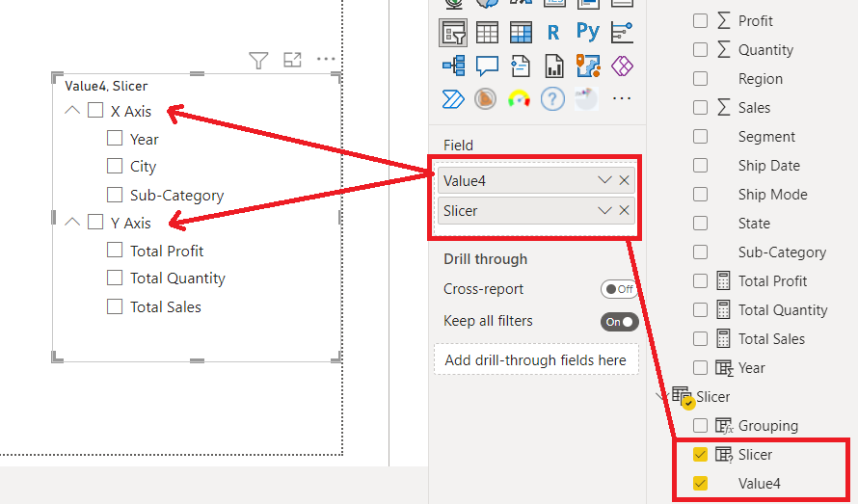Tick the Grouping field checkbox
The height and width of the screenshot is (504, 858).
[701, 425]
